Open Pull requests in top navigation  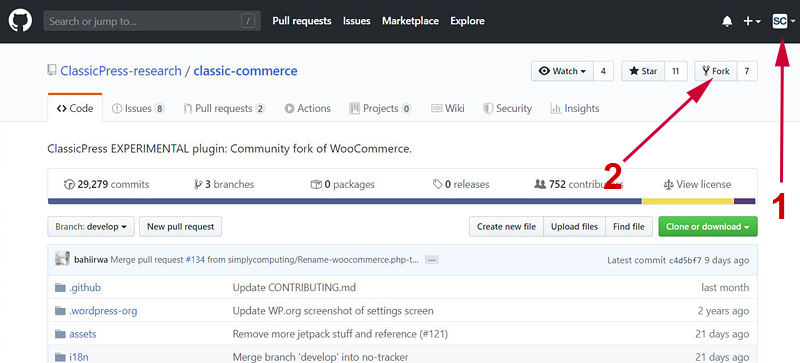click(x=302, y=21)
